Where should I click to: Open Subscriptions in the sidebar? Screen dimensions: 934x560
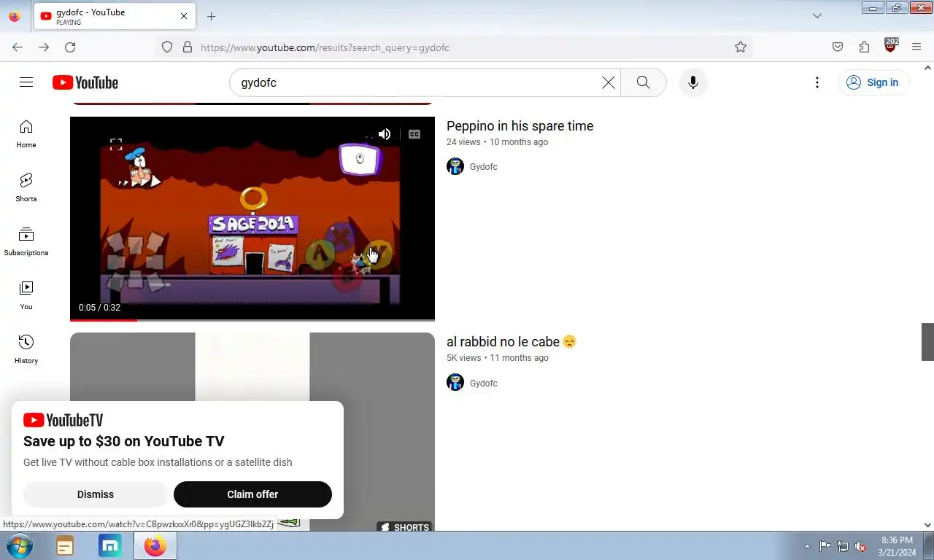(x=26, y=242)
